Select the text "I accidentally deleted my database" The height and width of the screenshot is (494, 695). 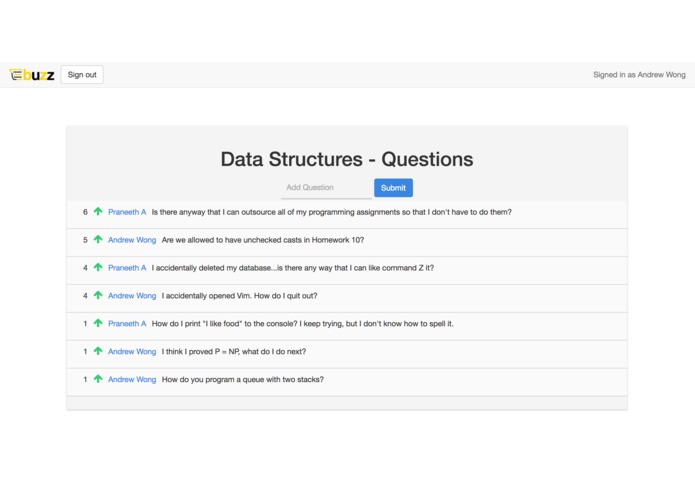pyautogui.click(x=211, y=268)
